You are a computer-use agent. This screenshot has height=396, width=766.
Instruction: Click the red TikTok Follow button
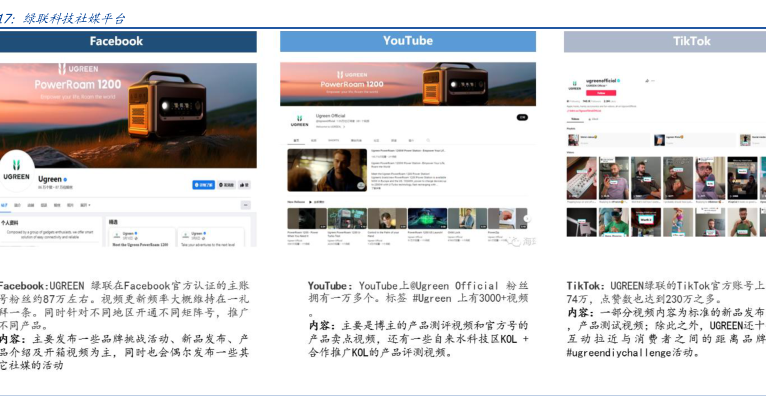point(601,93)
